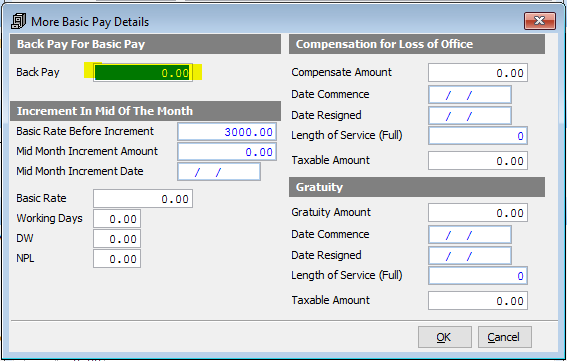Click the Gratuity Amount field
This screenshot has width=567, height=361.
[478, 213]
